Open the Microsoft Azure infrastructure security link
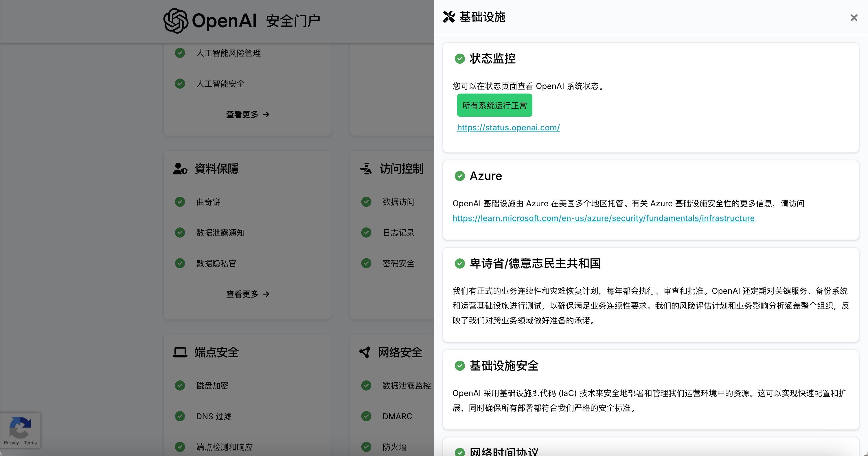This screenshot has height=456, width=868. [x=603, y=218]
